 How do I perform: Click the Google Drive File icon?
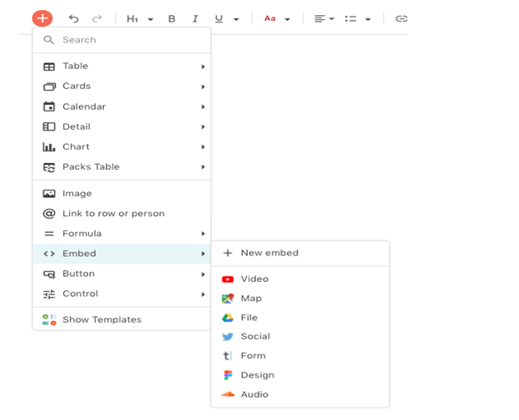[228, 318]
